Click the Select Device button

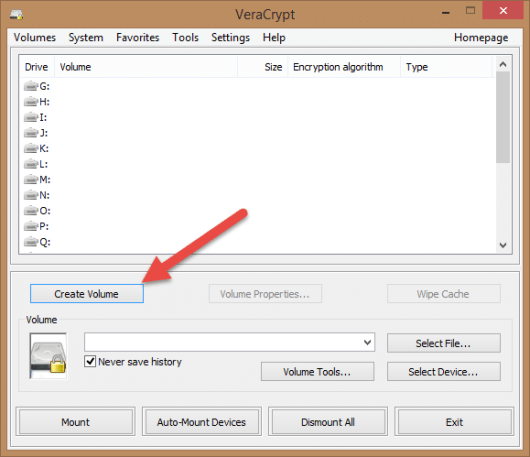pyautogui.click(x=443, y=371)
